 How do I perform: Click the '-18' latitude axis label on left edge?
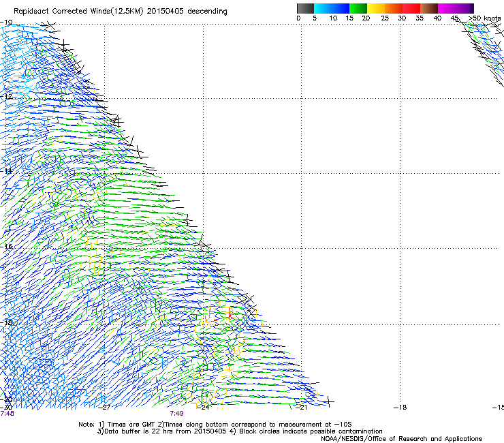pyautogui.click(x=6, y=322)
